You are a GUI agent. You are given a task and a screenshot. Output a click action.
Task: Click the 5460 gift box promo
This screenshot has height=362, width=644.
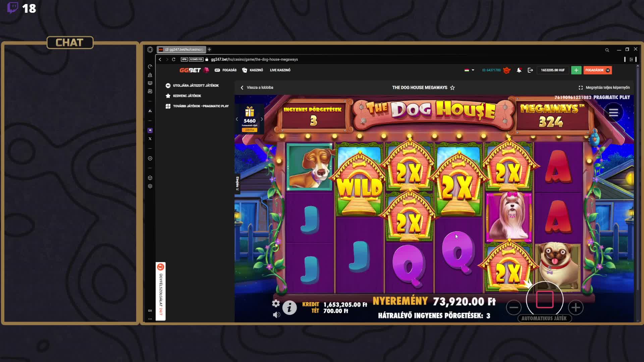coord(250,119)
